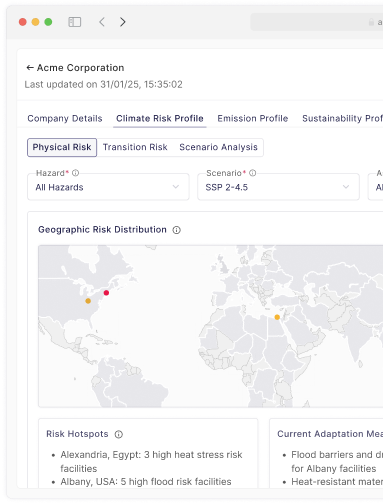Click the yellow window minimize button
The width and height of the screenshot is (383, 504).
click(35, 22)
